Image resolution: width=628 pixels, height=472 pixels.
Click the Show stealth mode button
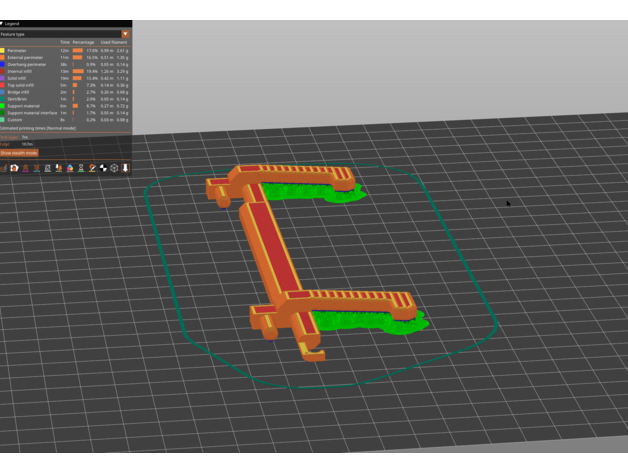pos(19,153)
